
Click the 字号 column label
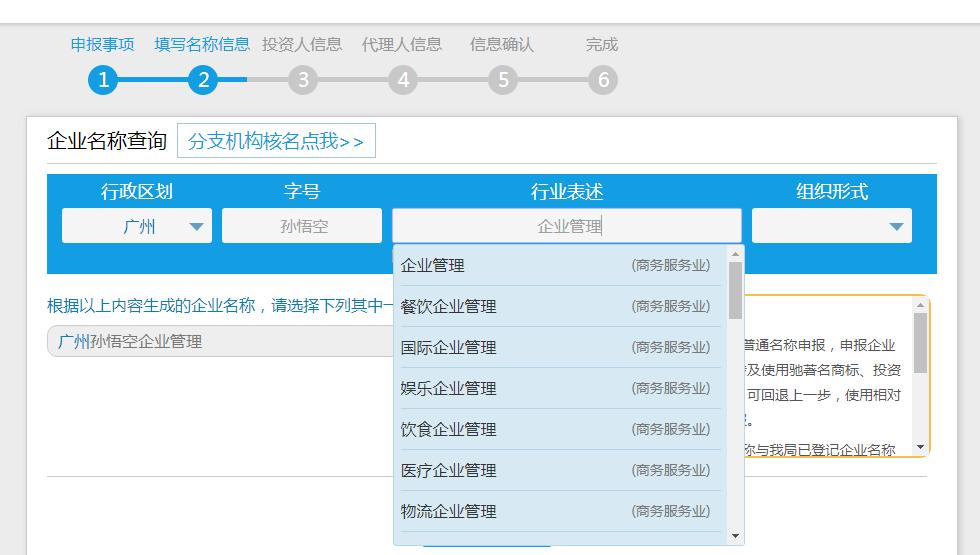pyautogui.click(x=302, y=191)
